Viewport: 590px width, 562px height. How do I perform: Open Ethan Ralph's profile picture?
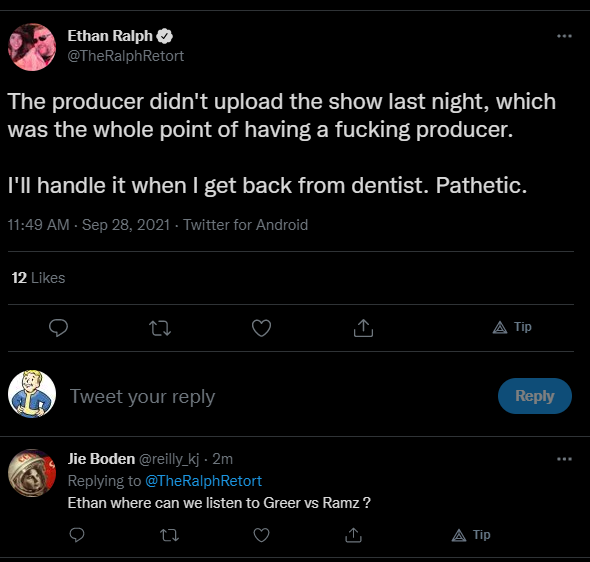32,47
